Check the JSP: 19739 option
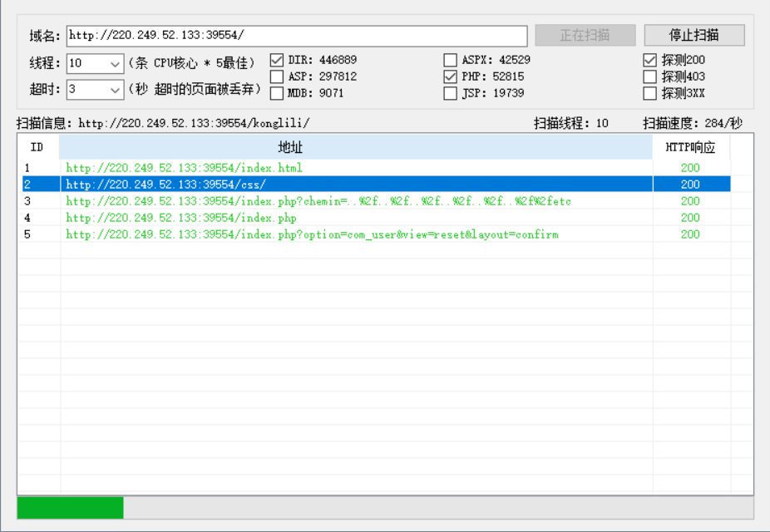The height and width of the screenshot is (532, 770). pos(450,92)
